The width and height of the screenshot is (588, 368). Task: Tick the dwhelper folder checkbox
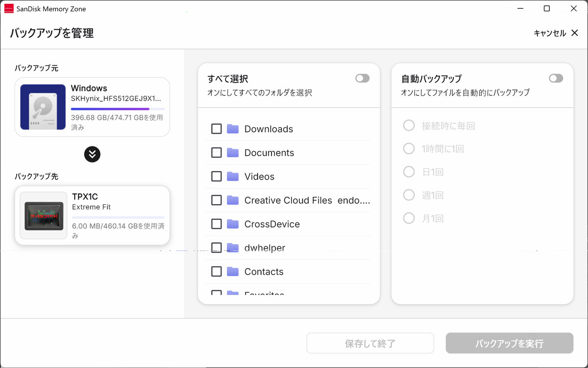(216, 248)
